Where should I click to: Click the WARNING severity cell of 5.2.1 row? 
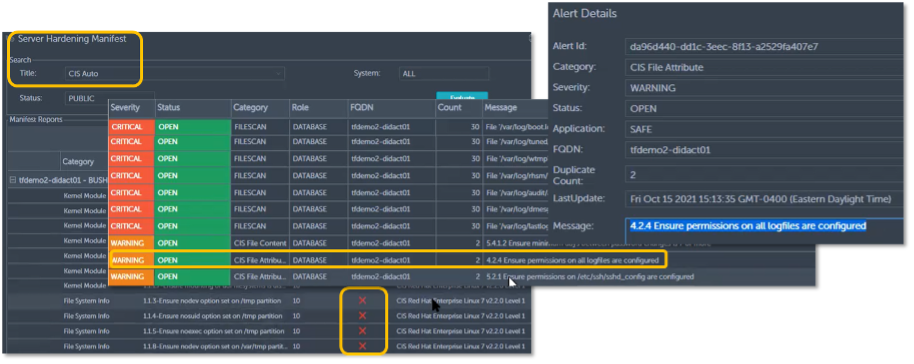[x=131, y=276]
